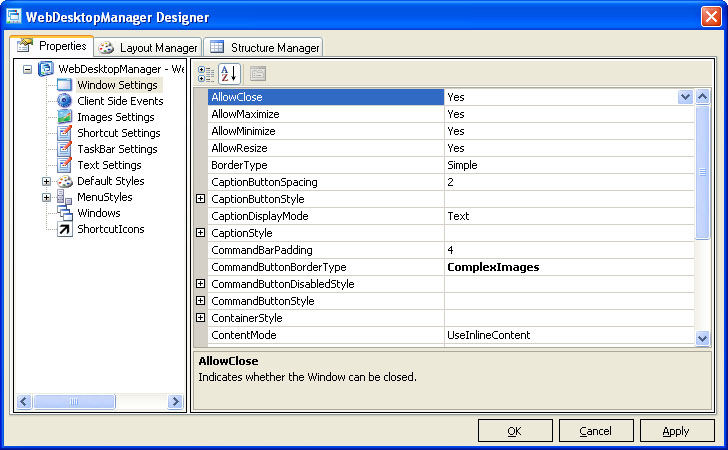Select the TaskBar Settings tree icon
Image resolution: width=728 pixels, height=450 pixels.
(65, 149)
